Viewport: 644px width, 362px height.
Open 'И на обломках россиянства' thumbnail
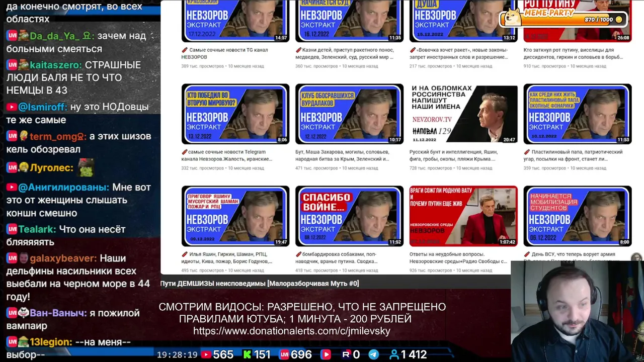[x=463, y=114]
